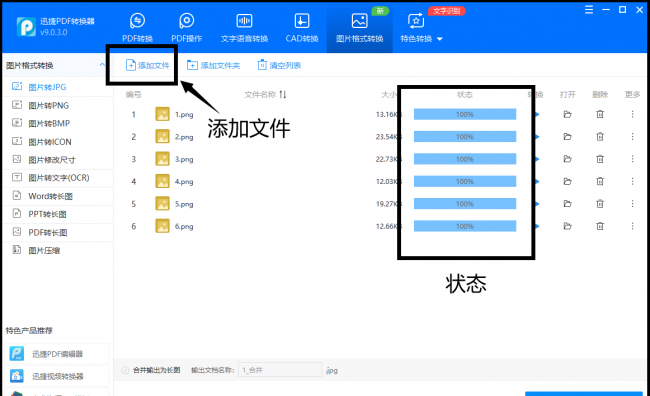Image resolution: width=650 pixels, height=396 pixels.
Task: Open folder icon for 3.png
Action: [x=568, y=159]
